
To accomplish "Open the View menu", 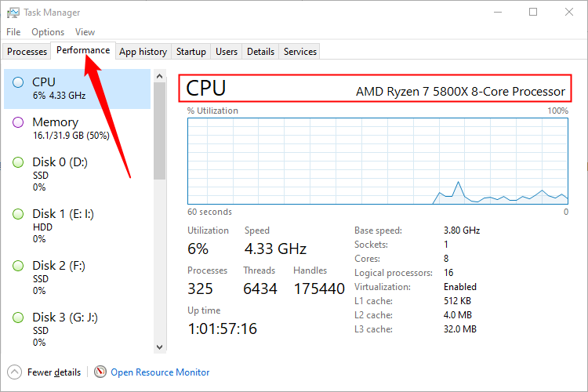I will (x=85, y=32).
